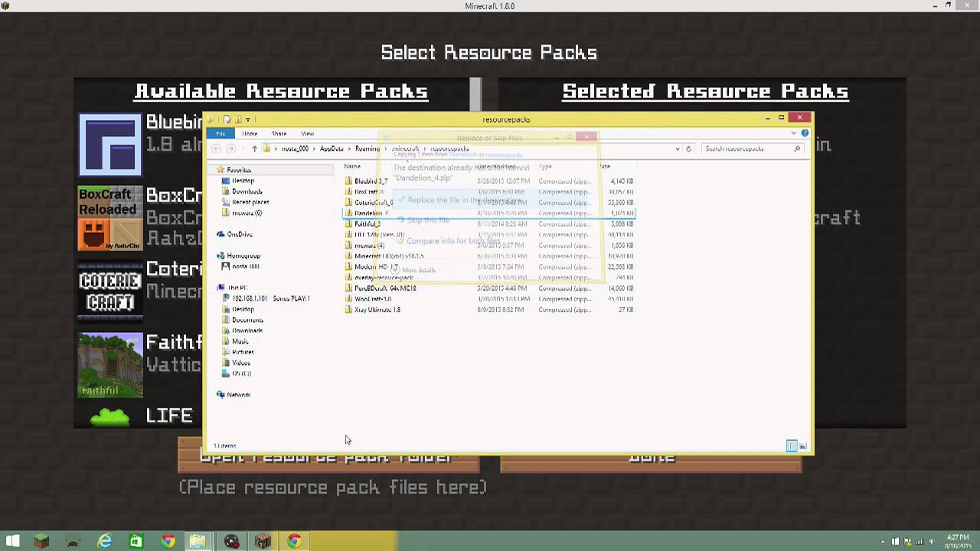Open the Home ribbon tab
This screenshot has width=980, height=551.
point(250,133)
